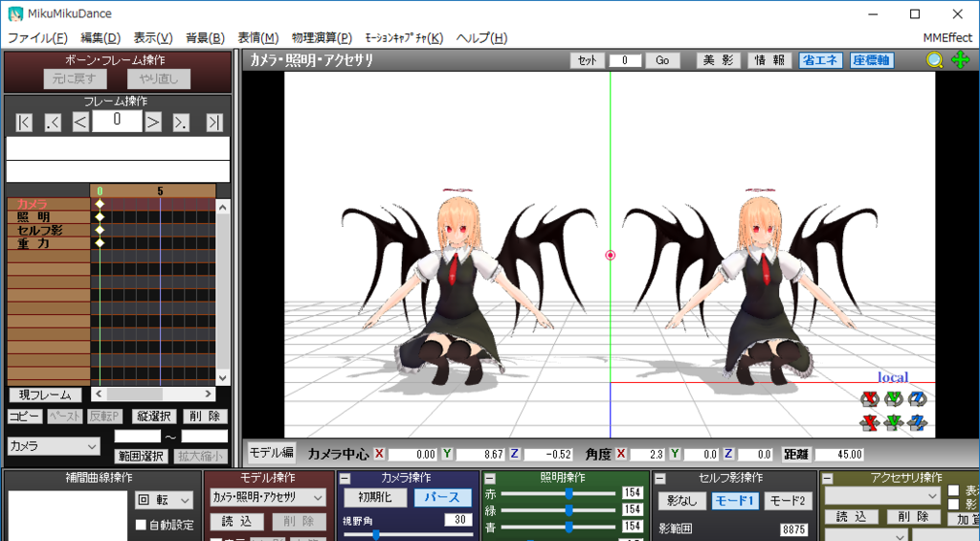Open the ファイル(F) menu
The width and height of the screenshot is (980, 541).
37,38
